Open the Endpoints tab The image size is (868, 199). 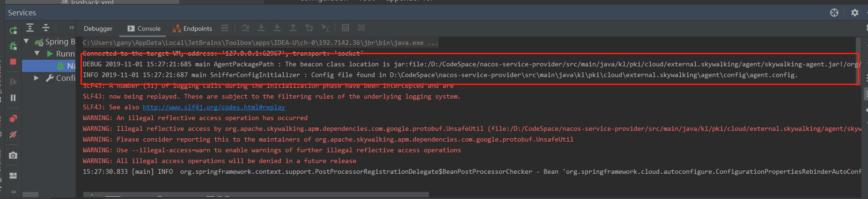point(192,28)
